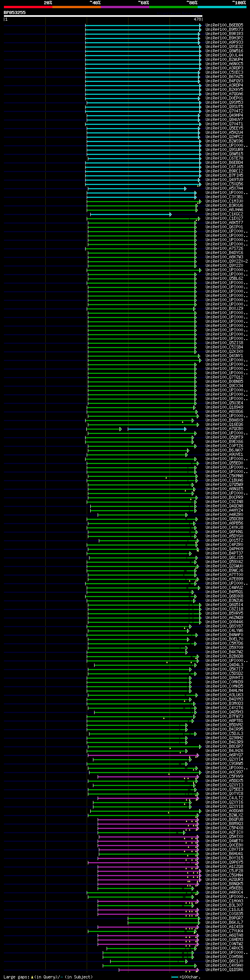Viewport: 250px width, 980px height.
Task: Select label UniRef100_Q6FKN1
Action: (x=224, y=532)
